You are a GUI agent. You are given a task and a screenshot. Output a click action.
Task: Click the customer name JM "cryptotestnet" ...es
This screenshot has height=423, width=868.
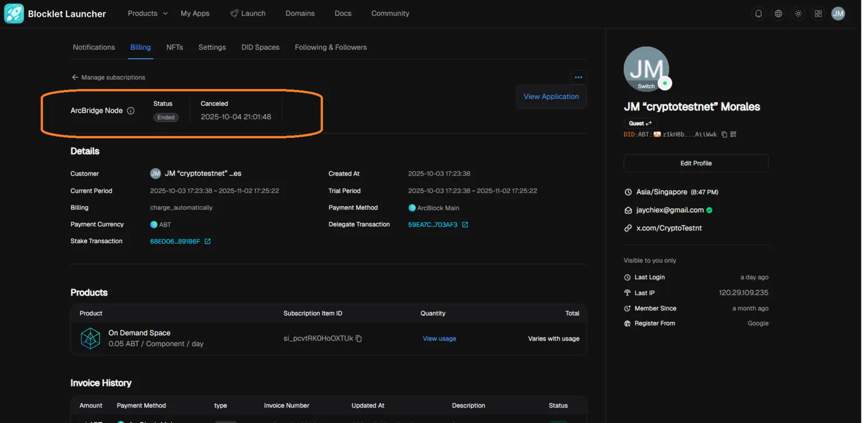click(x=203, y=174)
